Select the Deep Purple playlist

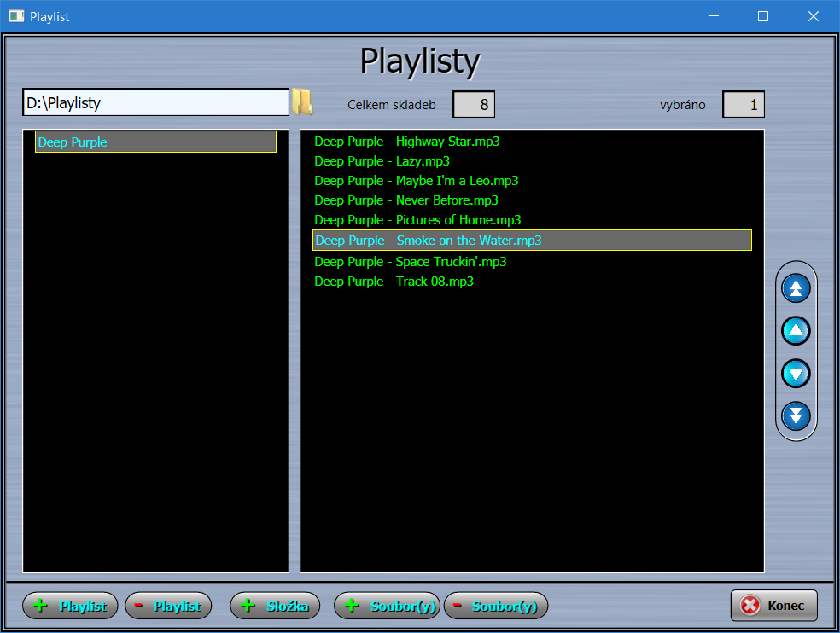click(x=155, y=142)
